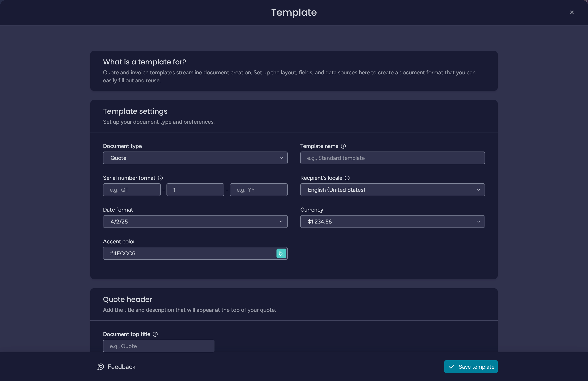588x381 pixels.
Task: Select the serial number middle field
Action: click(195, 190)
